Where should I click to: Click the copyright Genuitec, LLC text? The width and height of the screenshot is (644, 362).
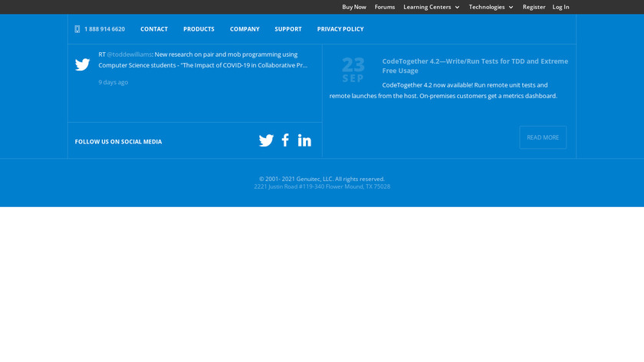tap(322, 179)
